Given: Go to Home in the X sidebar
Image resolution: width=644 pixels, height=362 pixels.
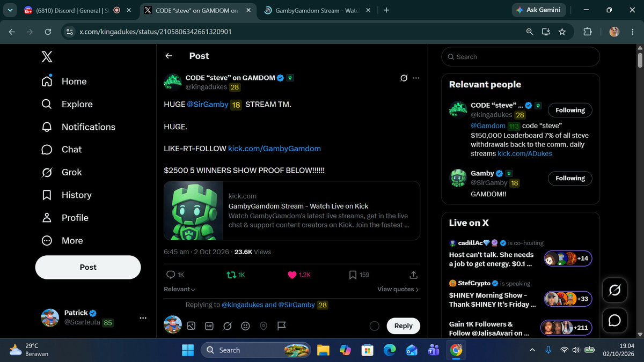Looking at the screenshot, I should click(64, 82).
